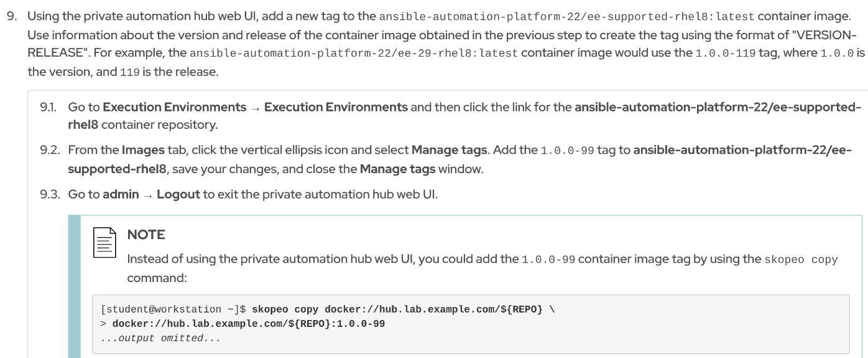Viewport: 868px width, 358px height.
Task: Click the step 9 number label
Action: [x=11, y=16]
